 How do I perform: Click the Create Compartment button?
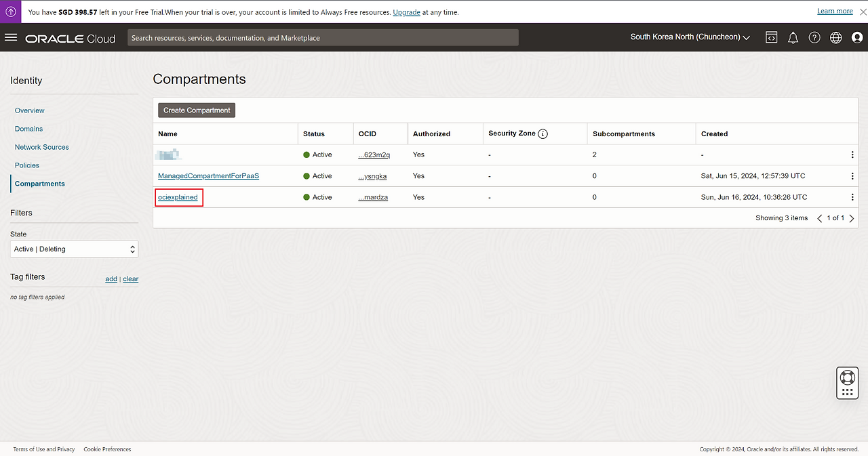[x=197, y=110]
